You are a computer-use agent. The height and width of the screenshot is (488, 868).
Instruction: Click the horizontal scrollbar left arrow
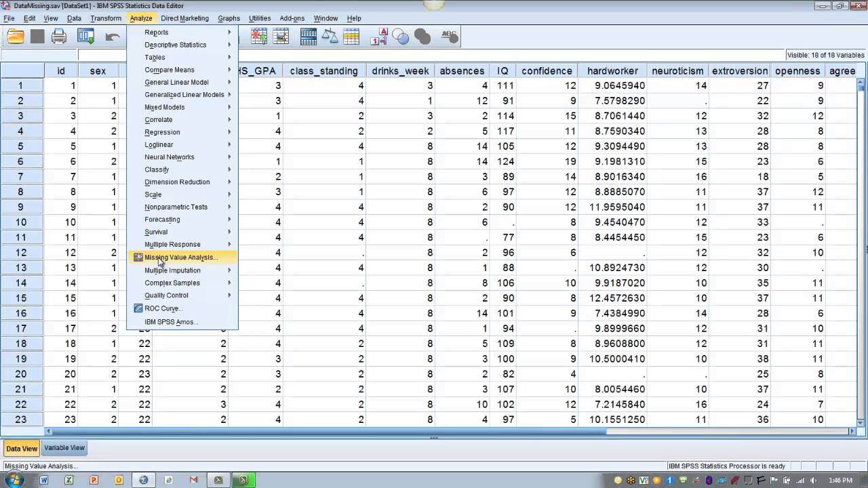[x=48, y=431]
